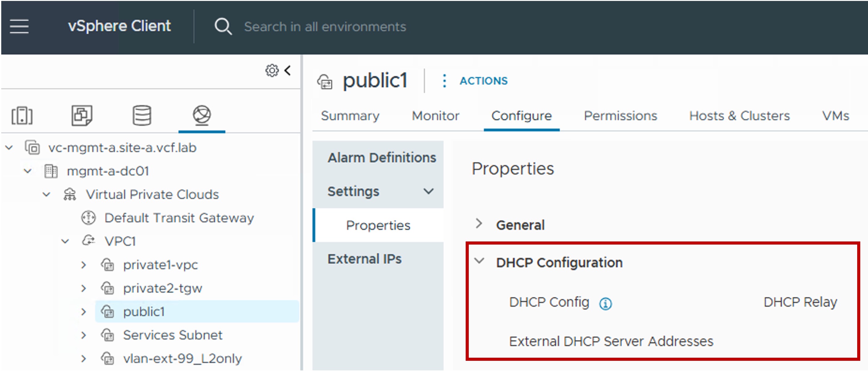This screenshot has width=868, height=371.
Task: Select private2-tgw subnet
Action: pos(163,288)
